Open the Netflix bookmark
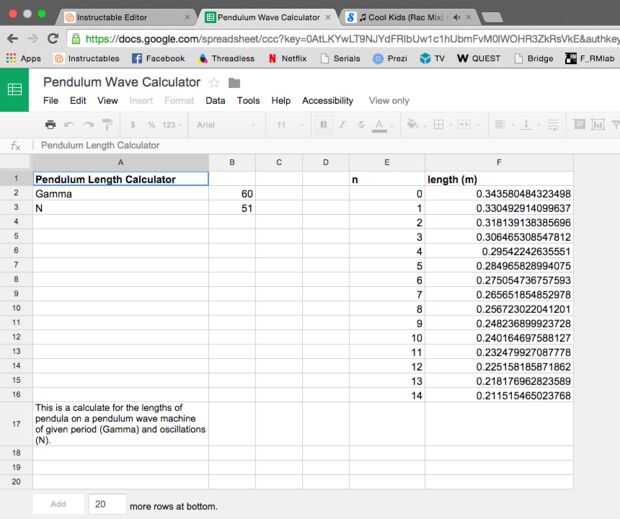The image size is (620, 519). point(287,59)
